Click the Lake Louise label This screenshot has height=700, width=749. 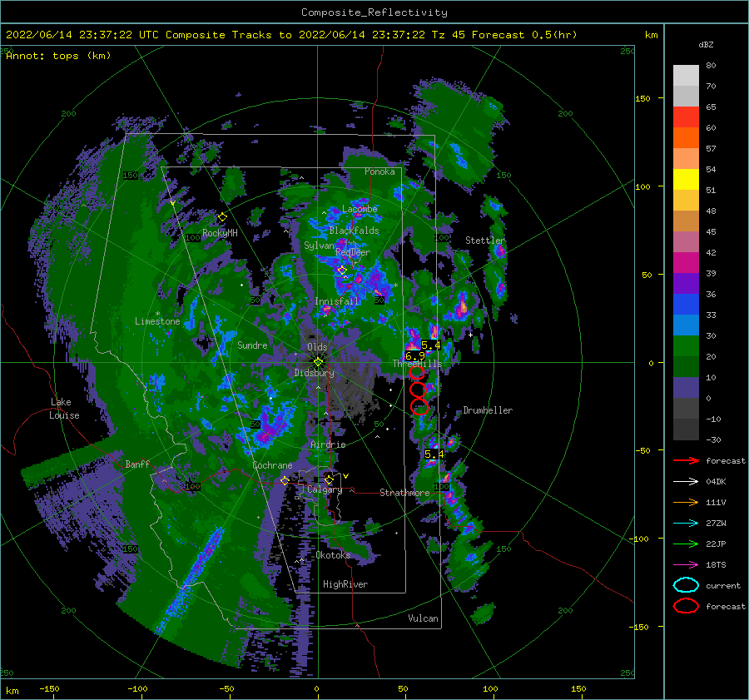(x=65, y=409)
